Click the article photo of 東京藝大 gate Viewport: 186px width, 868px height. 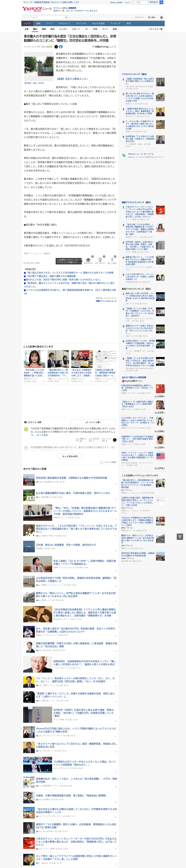pyautogui.click(x=39, y=66)
